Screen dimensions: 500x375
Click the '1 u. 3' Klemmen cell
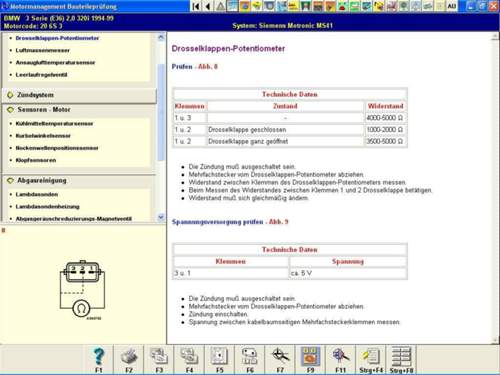pyautogui.click(x=190, y=118)
